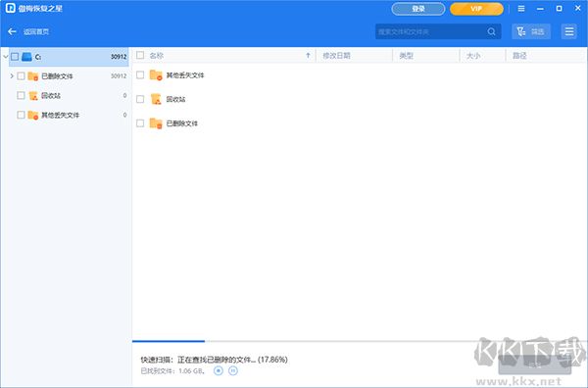588x388 pixels.
Task: Click the 登录 login button
Action: [418, 9]
